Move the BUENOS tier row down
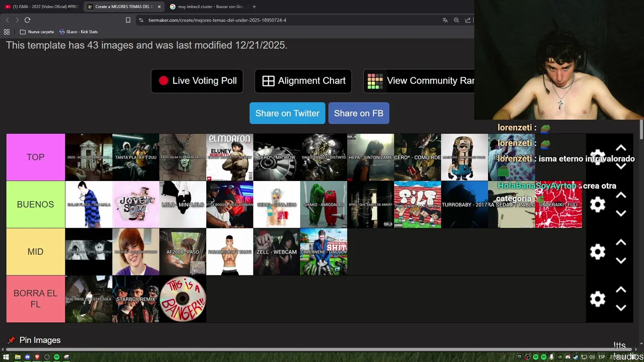644x362 pixels. (621, 214)
